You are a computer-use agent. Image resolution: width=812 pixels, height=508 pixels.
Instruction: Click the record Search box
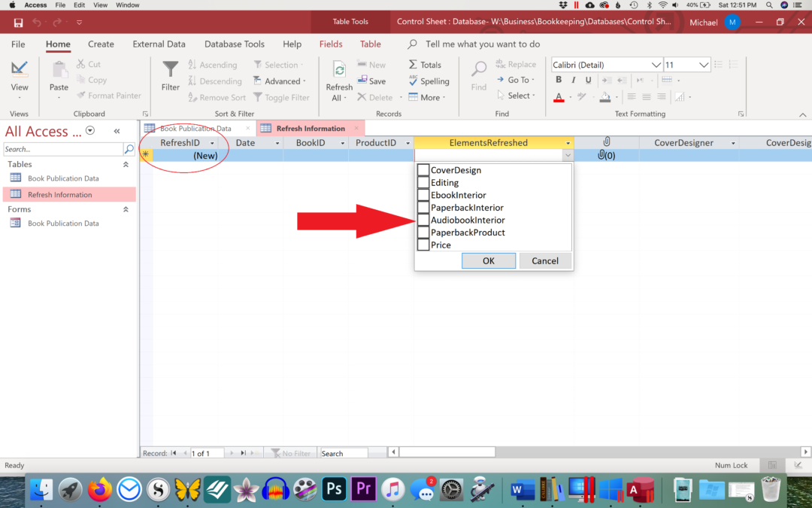pyautogui.click(x=344, y=453)
